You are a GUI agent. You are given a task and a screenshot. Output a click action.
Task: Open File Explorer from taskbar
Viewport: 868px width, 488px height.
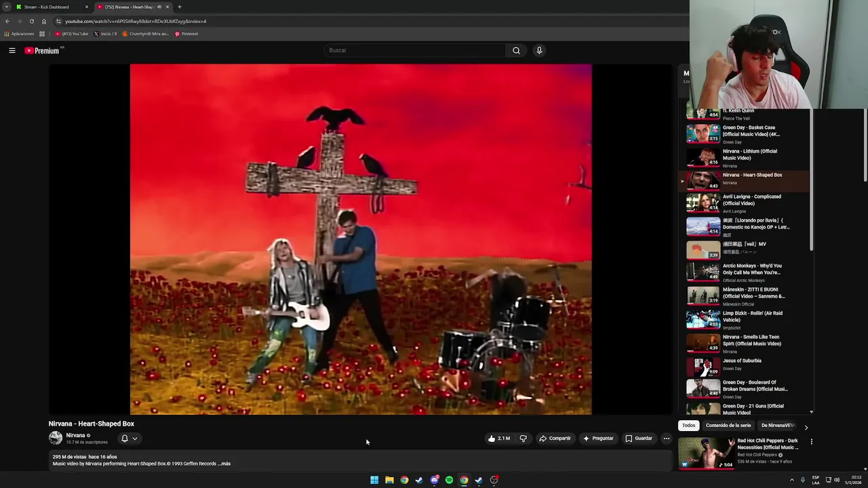coord(389,480)
